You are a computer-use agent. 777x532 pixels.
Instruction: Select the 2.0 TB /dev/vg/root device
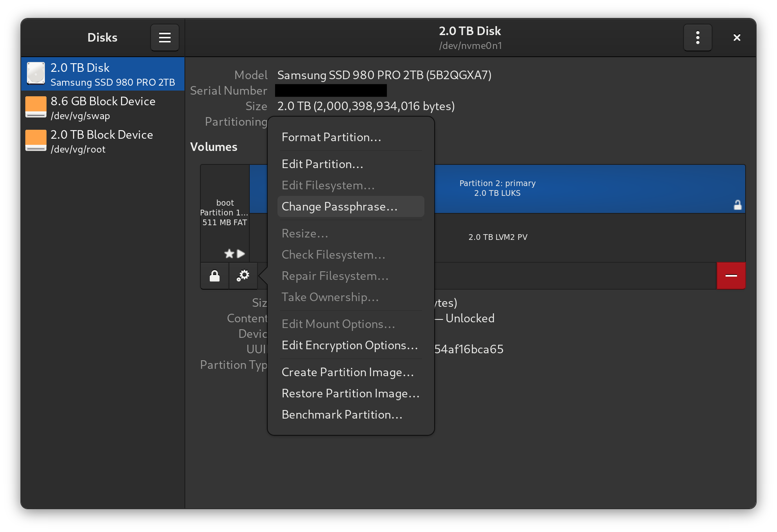[102, 141]
